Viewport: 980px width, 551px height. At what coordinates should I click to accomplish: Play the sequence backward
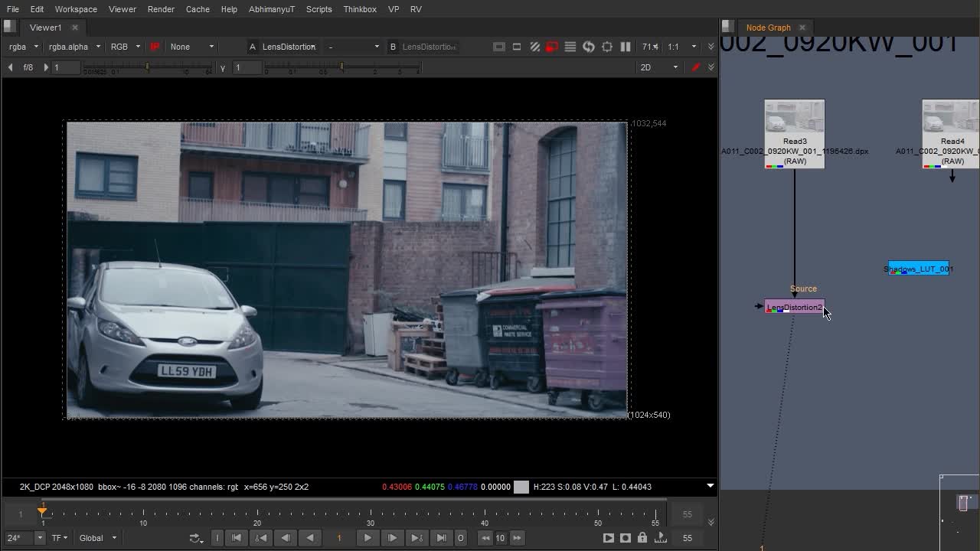(x=310, y=538)
